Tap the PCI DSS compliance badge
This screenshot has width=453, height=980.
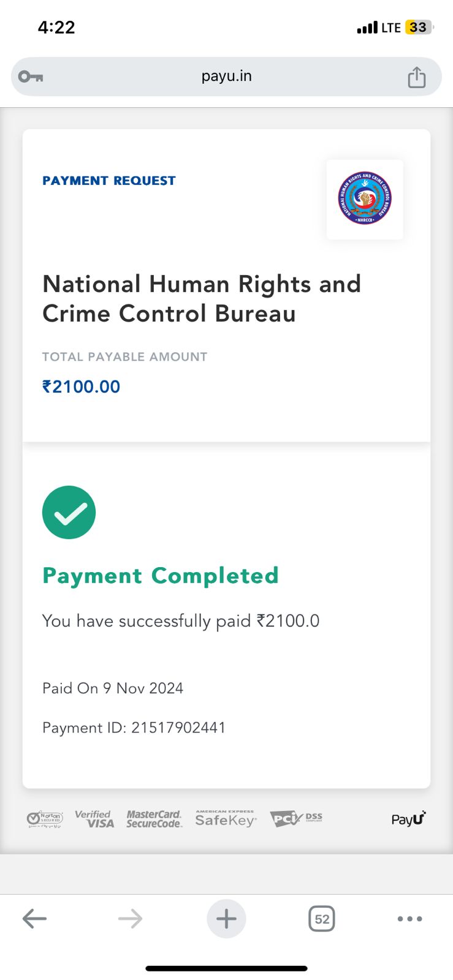pyautogui.click(x=295, y=818)
